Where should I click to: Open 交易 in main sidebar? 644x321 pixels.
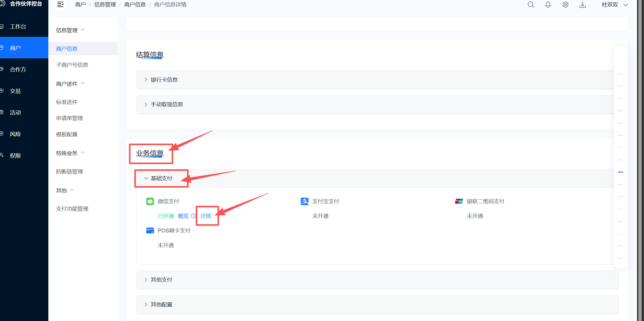pos(24,91)
